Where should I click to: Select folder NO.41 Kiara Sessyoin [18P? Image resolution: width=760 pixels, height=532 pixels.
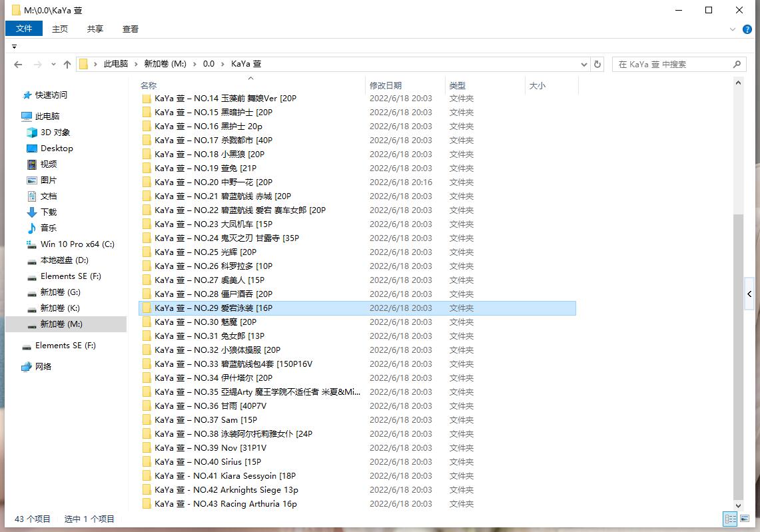coord(357,476)
